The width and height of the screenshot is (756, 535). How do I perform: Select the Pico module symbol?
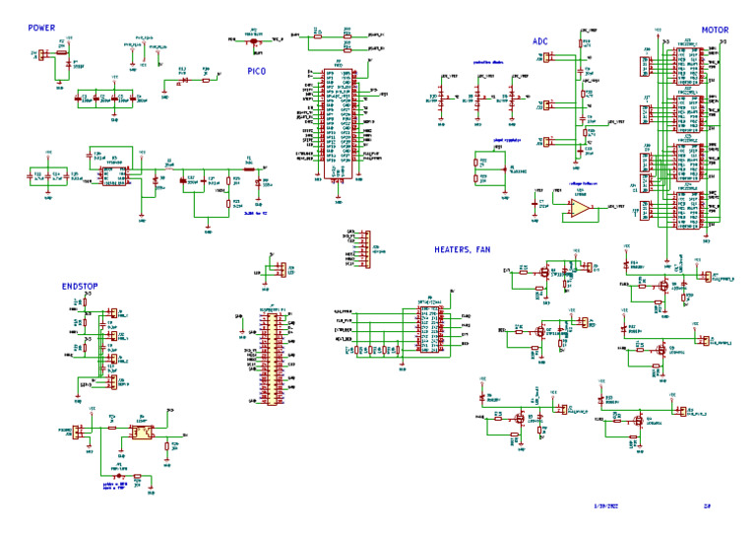click(339, 124)
